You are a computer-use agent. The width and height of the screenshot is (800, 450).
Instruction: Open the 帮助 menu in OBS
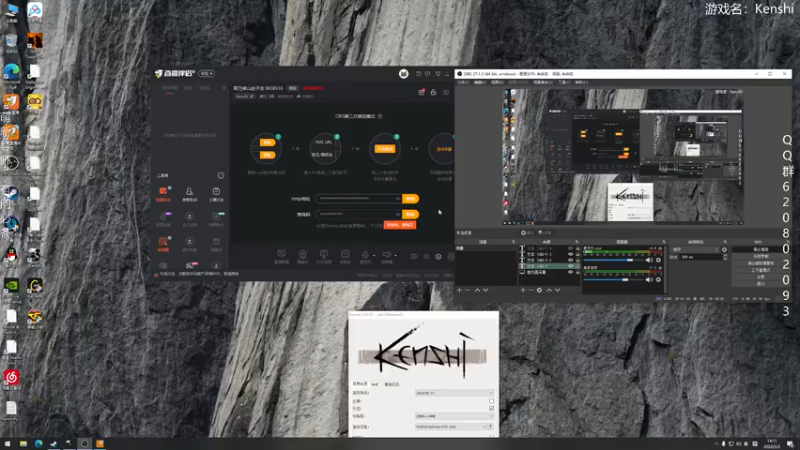581,82
